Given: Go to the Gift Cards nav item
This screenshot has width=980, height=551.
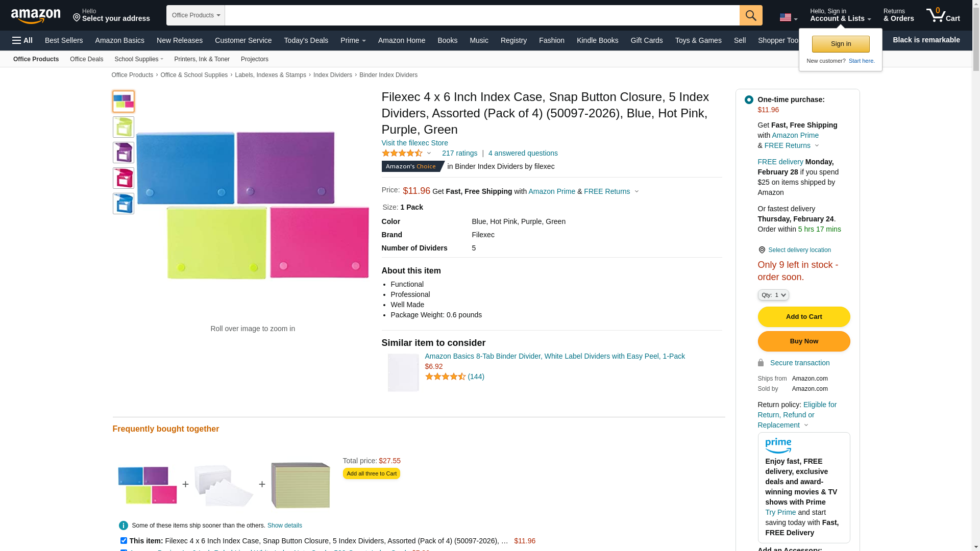Looking at the screenshot, I should (x=646, y=40).
